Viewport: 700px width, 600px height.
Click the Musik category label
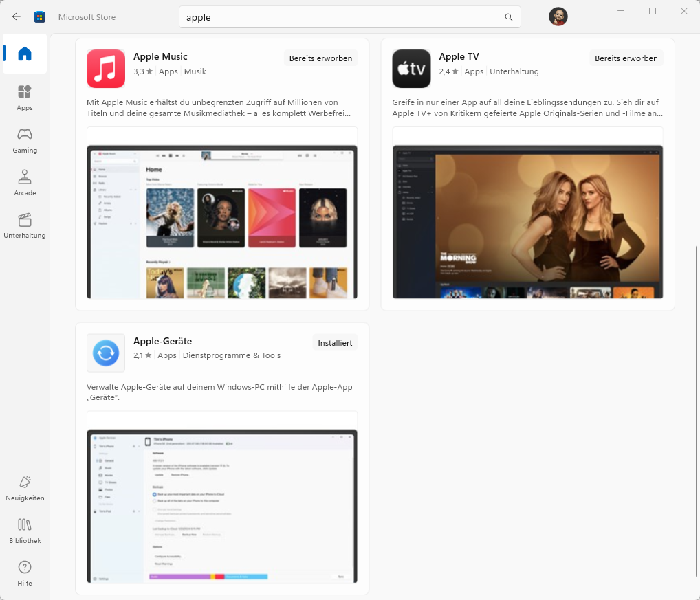[195, 71]
